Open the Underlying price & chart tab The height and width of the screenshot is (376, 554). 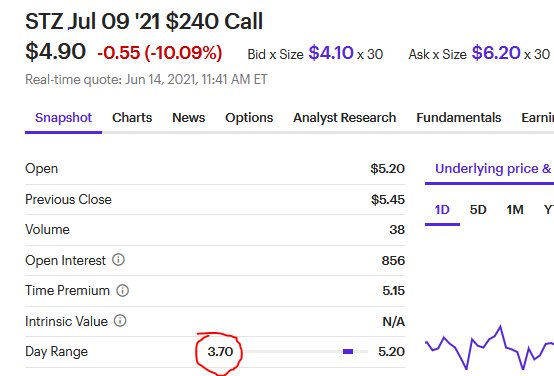pyautogui.click(x=494, y=169)
